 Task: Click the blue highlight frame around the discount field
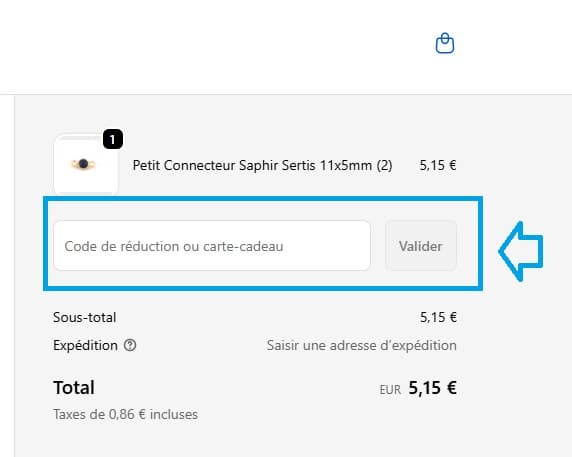click(263, 199)
